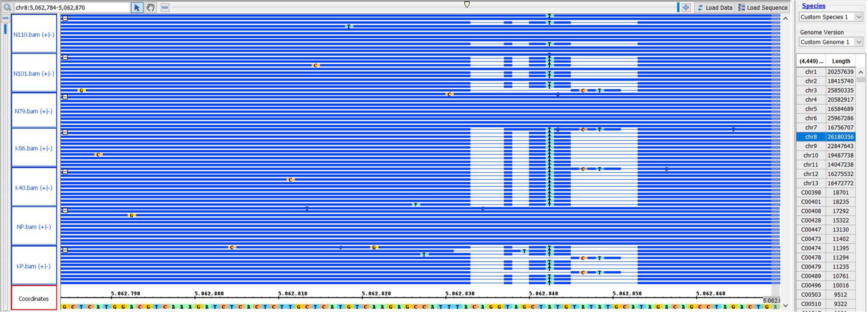Click the vertical zoom slider thumb at left
Image resolution: width=868 pixels, height=312 pixels.
tap(5, 29)
